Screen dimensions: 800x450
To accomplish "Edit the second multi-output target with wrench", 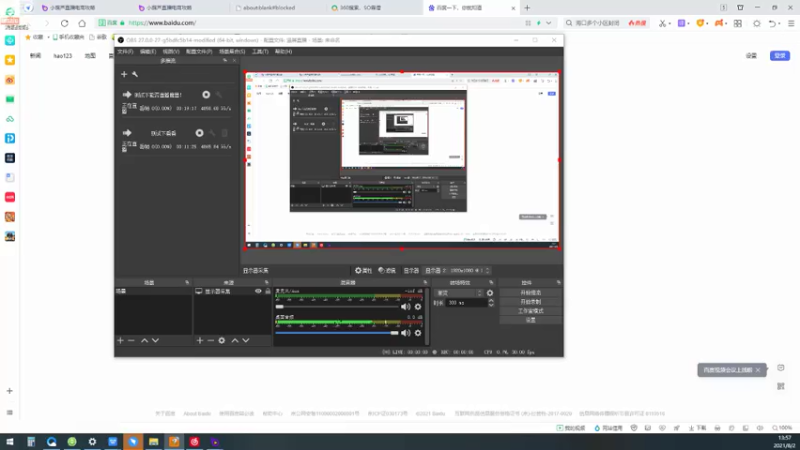I will (x=212, y=133).
